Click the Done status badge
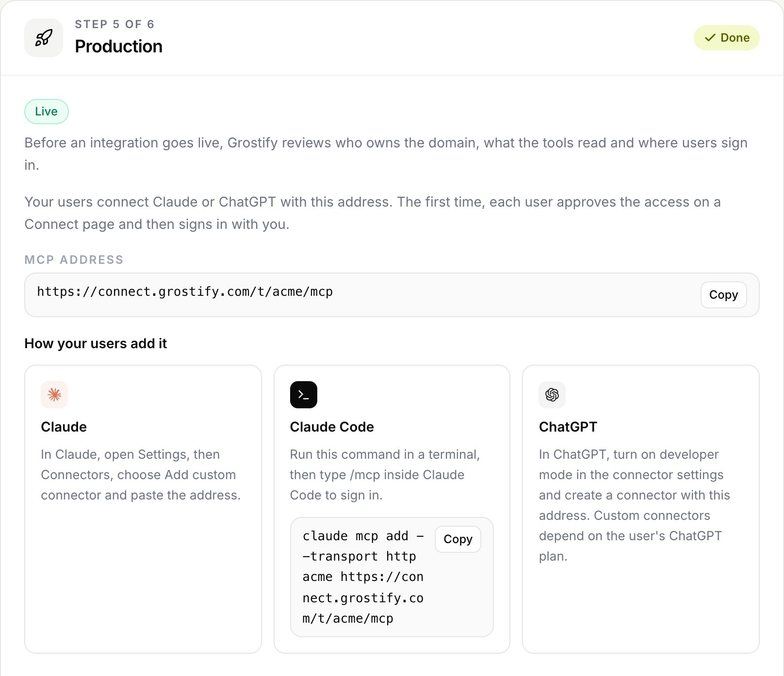This screenshot has width=784, height=676. [726, 38]
